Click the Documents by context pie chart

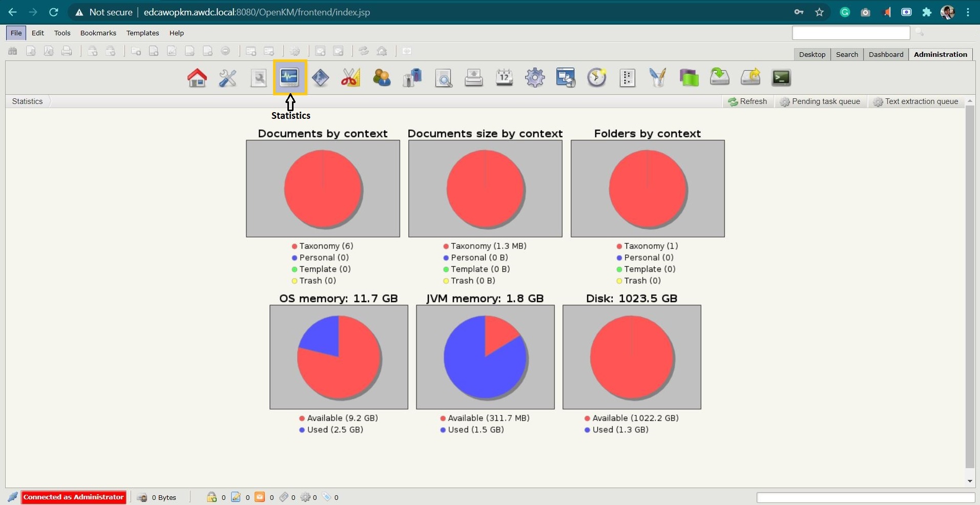[323, 188]
